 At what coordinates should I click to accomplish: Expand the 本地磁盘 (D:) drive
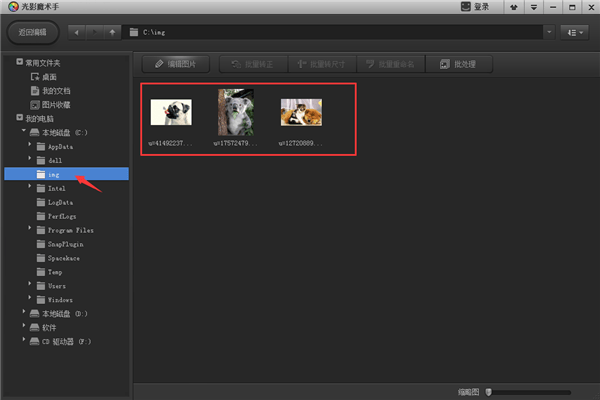click(22, 313)
